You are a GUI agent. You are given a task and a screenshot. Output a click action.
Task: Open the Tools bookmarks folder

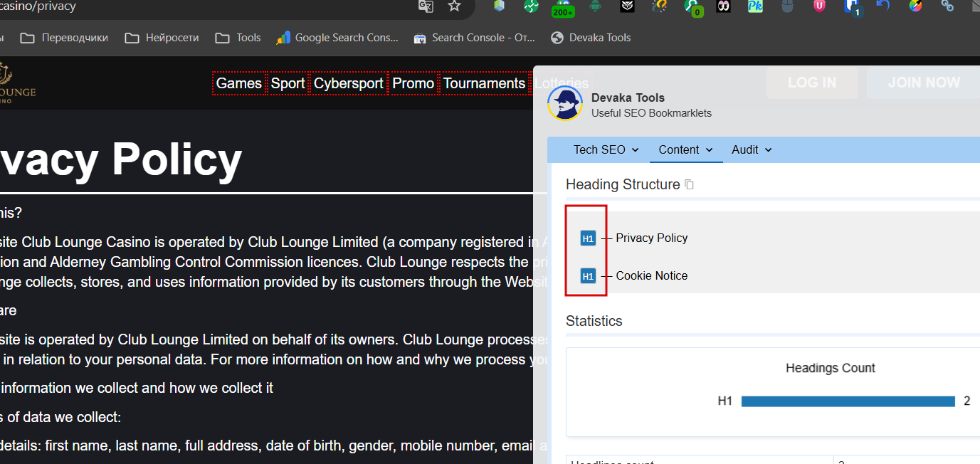click(238, 38)
